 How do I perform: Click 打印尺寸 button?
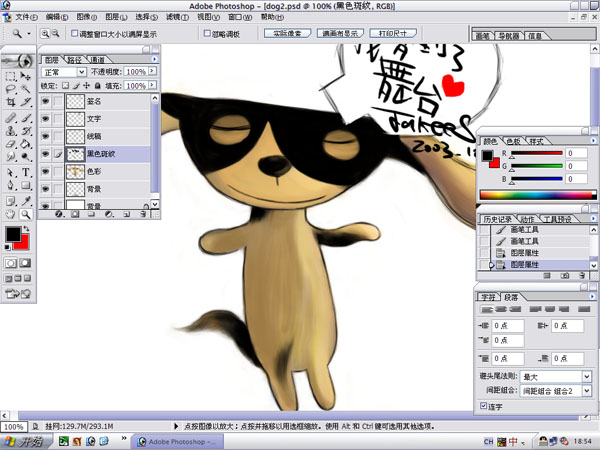[x=393, y=33]
